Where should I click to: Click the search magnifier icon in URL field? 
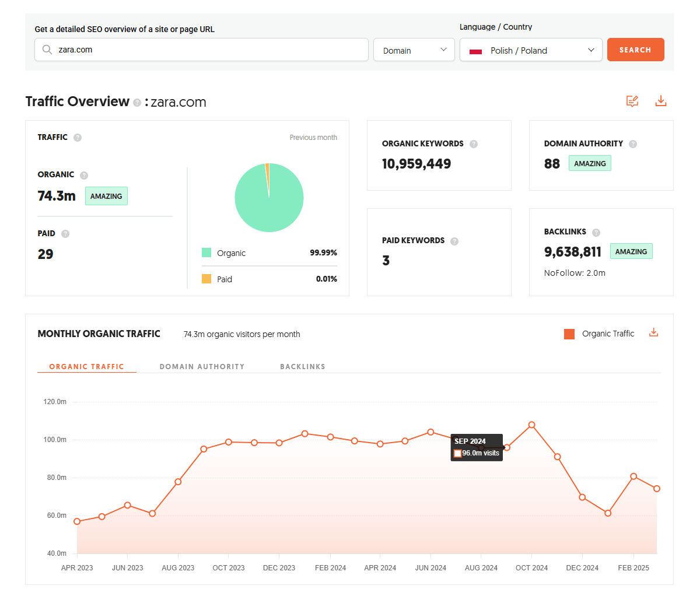(x=47, y=50)
